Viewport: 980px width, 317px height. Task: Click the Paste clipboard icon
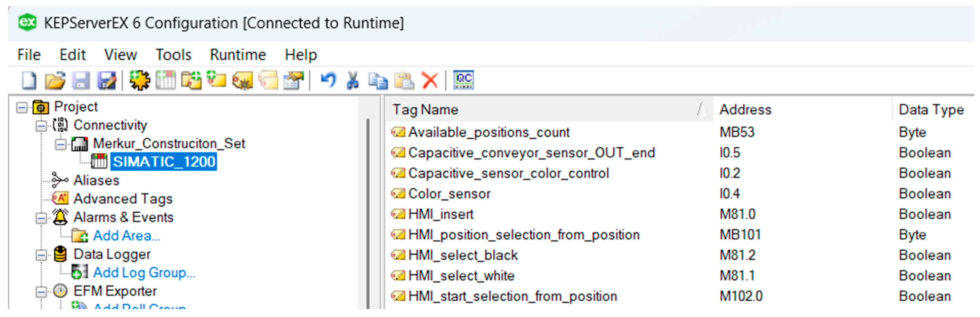coord(404,80)
